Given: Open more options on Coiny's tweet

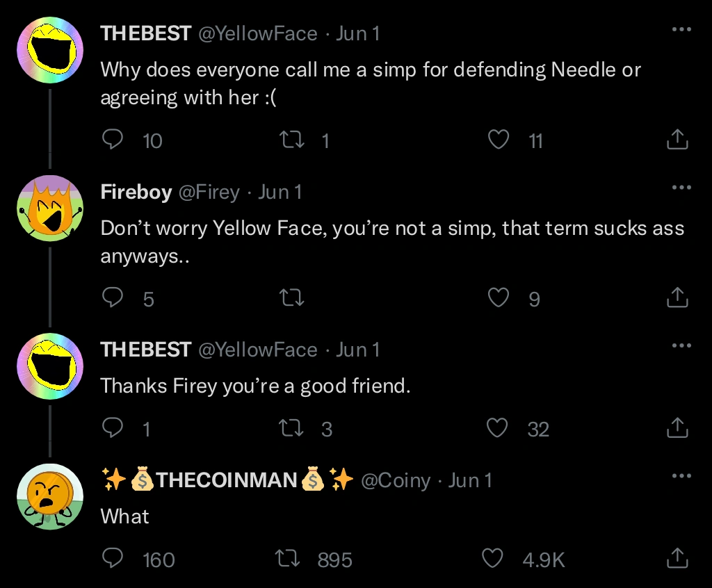Looking at the screenshot, I should (681, 475).
